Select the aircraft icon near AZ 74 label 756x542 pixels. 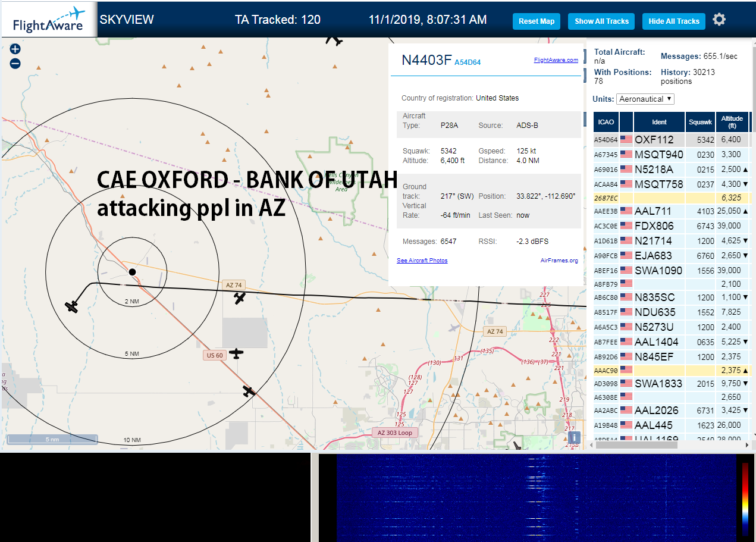coord(240,298)
